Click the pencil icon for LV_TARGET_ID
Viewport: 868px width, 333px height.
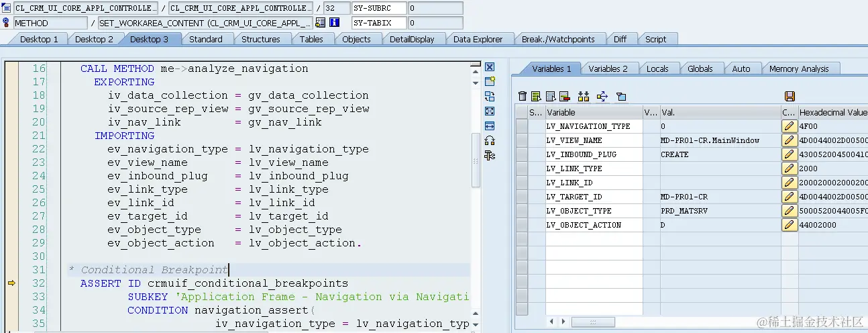pos(789,197)
